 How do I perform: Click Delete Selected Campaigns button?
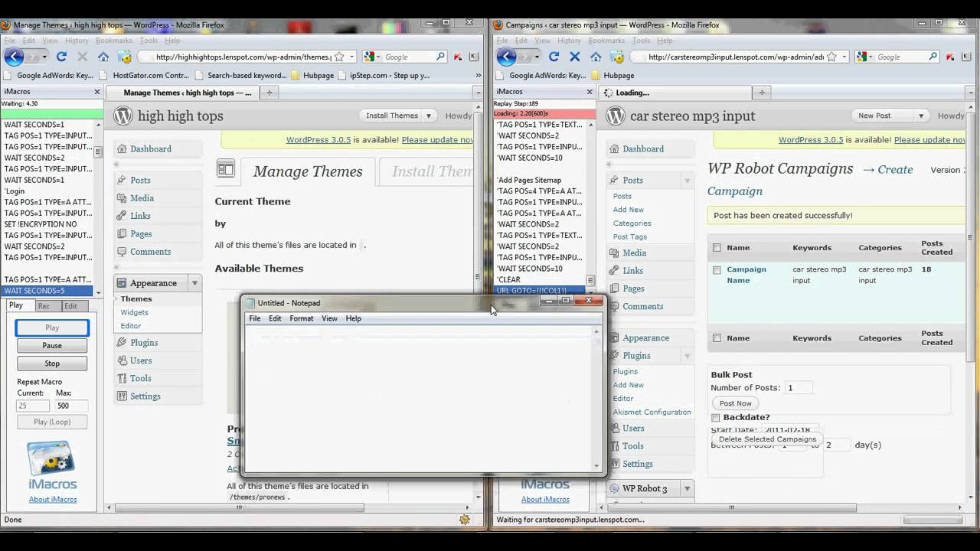pyautogui.click(x=767, y=439)
